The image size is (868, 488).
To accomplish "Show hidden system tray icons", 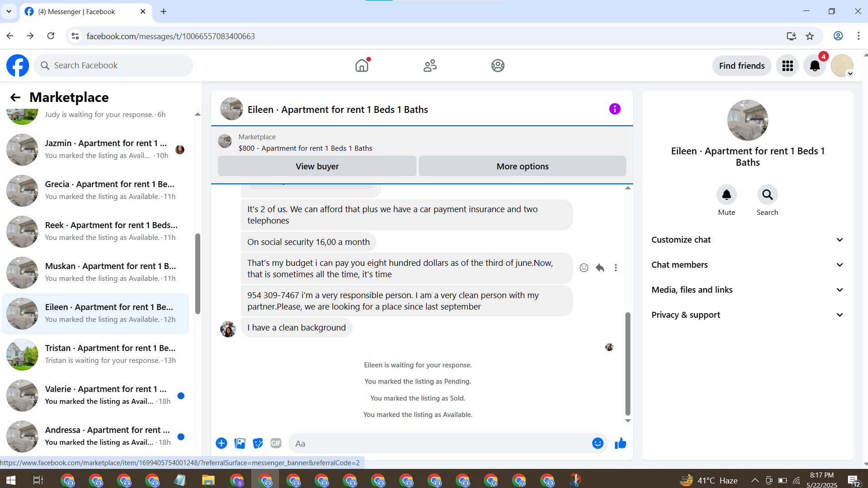I will point(755,480).
